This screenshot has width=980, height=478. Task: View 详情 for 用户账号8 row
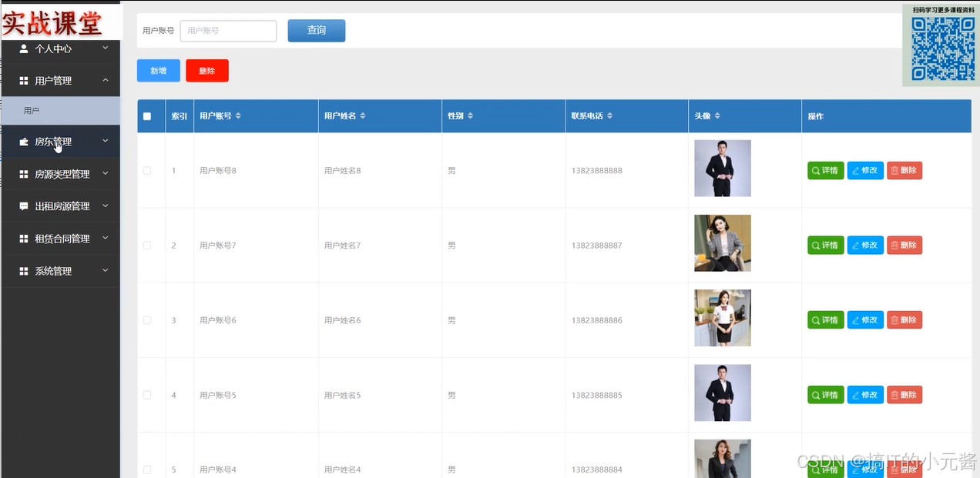click(826, 171)
